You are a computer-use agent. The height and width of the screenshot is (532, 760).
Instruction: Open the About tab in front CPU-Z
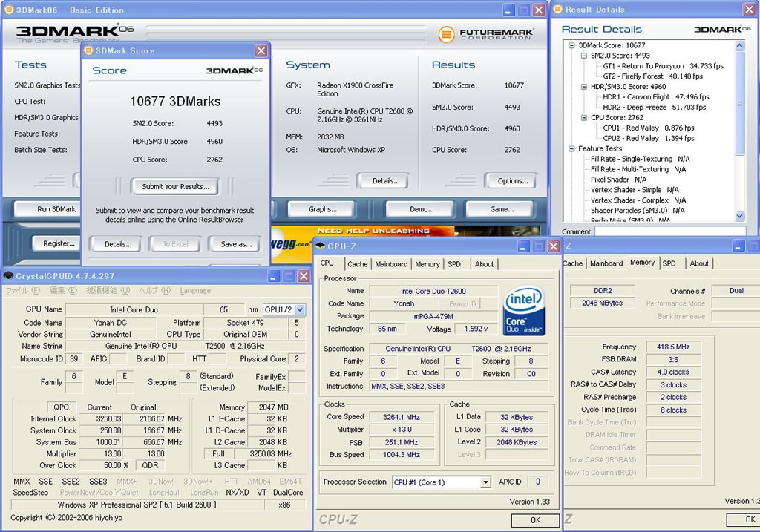pos(484,264)
